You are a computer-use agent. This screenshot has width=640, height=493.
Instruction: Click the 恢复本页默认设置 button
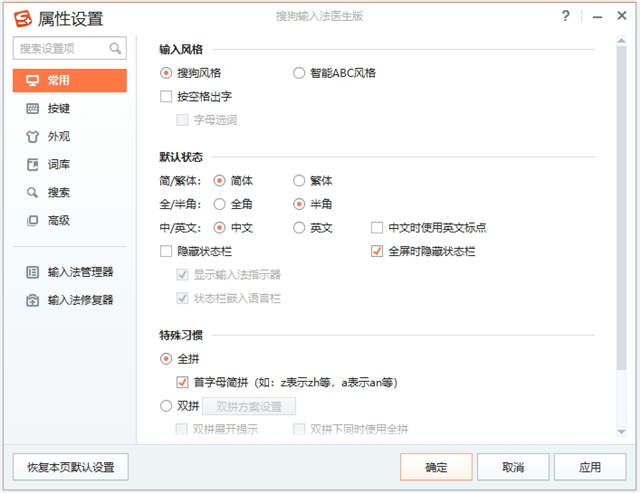70,466
